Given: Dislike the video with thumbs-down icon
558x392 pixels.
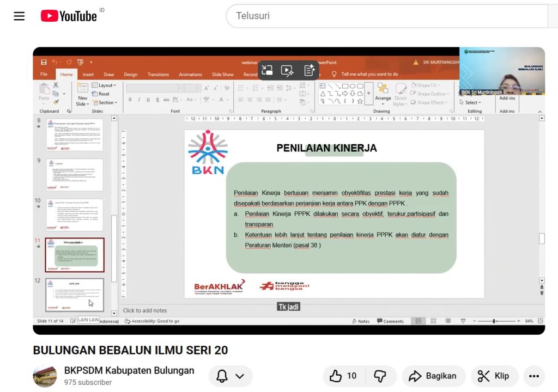Looking at the screenshot, I should click(380, 376).
